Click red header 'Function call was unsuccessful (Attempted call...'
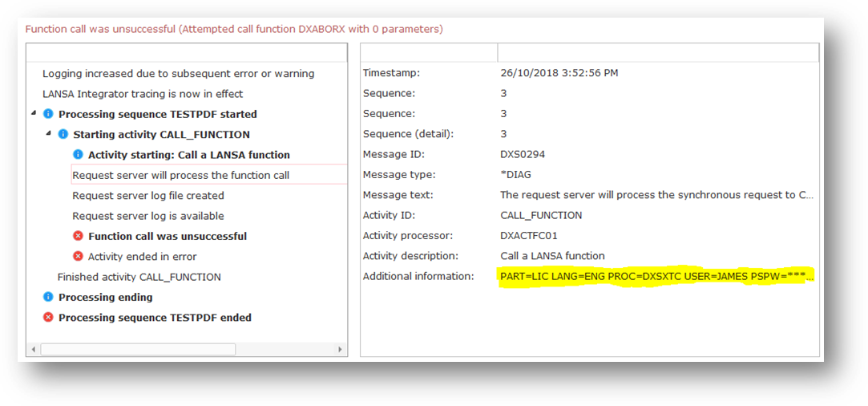The width and height of the screenshot is (868, 406). 234,29
